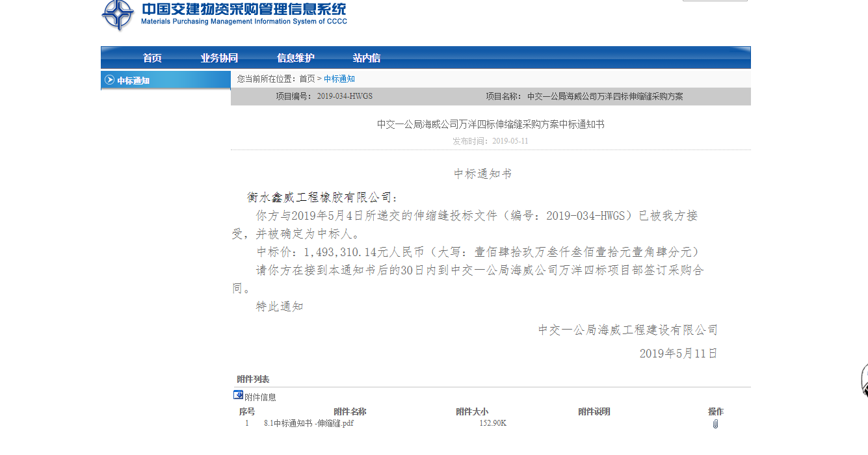Viewport: 868px width, 455px height.
Task: Click the project number 2019-034-HWGS in gray bar
Action: (345, 96)
